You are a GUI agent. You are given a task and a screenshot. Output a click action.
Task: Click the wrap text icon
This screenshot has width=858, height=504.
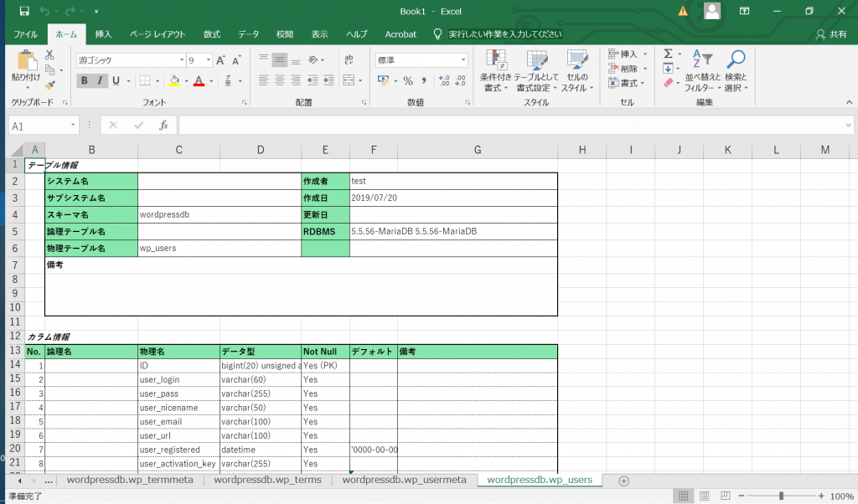pos(349,59)
